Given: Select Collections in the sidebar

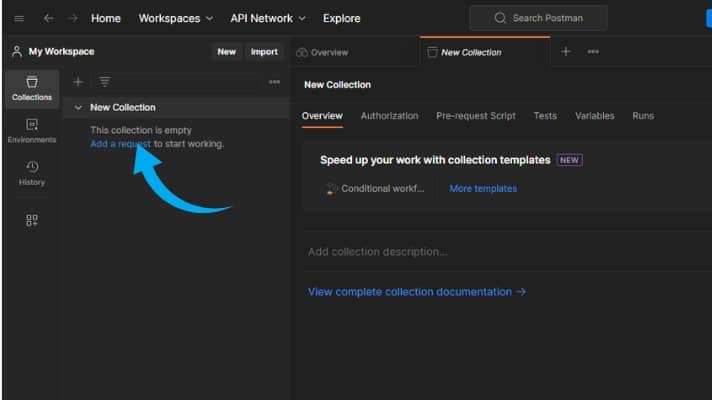Looking at the screenshot, I should click(x=32, y=89).
